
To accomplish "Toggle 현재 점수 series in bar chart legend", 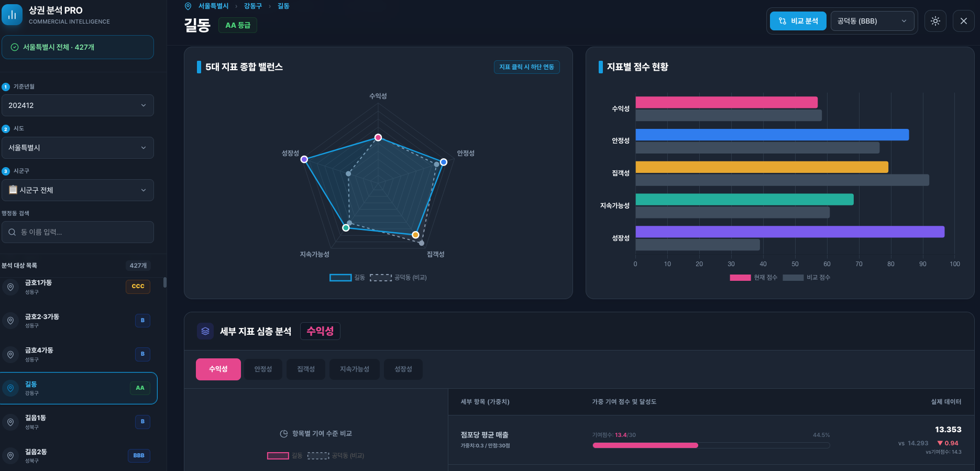I will 754,278.
